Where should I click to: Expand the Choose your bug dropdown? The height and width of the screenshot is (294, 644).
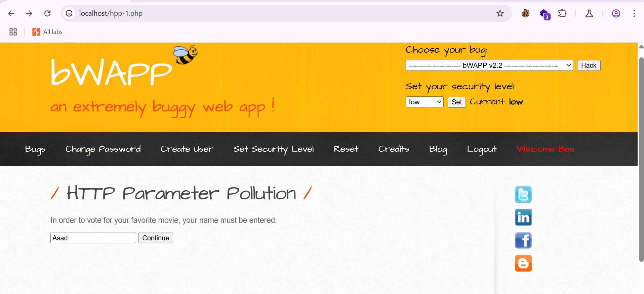(x=489, y=65)
